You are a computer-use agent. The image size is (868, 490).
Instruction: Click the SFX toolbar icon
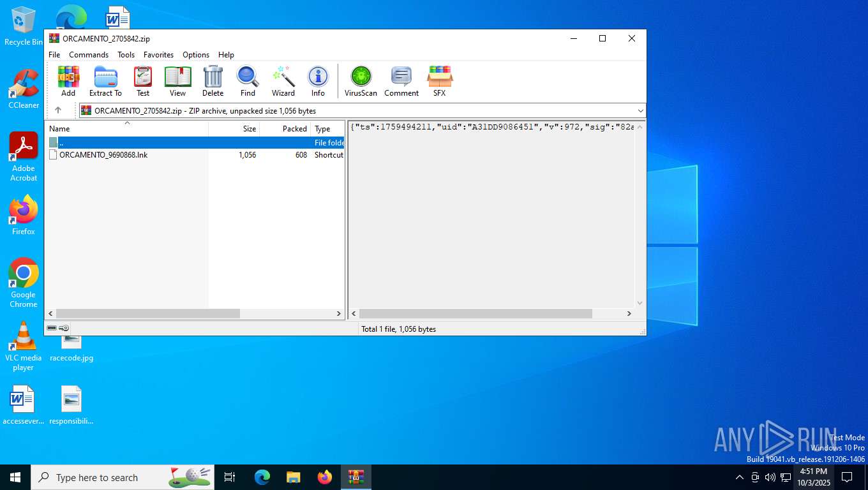coord(440,81)
